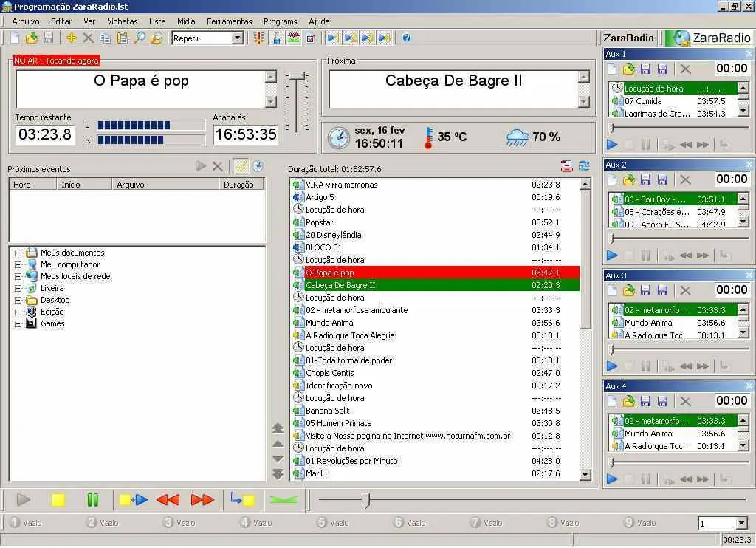
Task: Open the time signal speaker icon on toolbar
Action: (276, 38)
